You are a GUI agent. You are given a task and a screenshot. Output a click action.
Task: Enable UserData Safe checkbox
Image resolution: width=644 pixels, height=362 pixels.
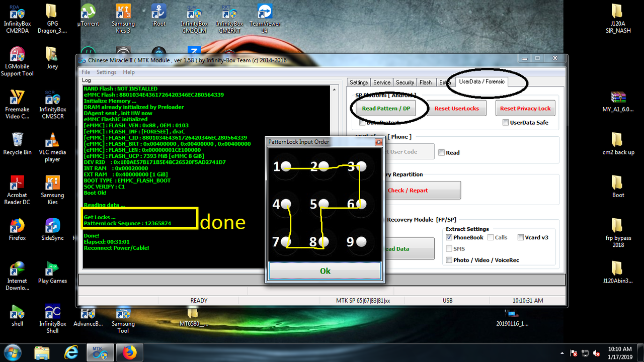pos(506,123)
